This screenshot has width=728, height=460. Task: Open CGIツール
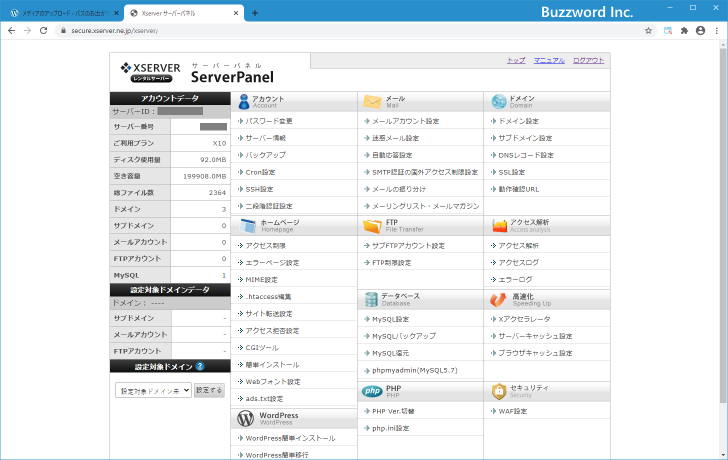pyautogui.click(x=262, y=348)
